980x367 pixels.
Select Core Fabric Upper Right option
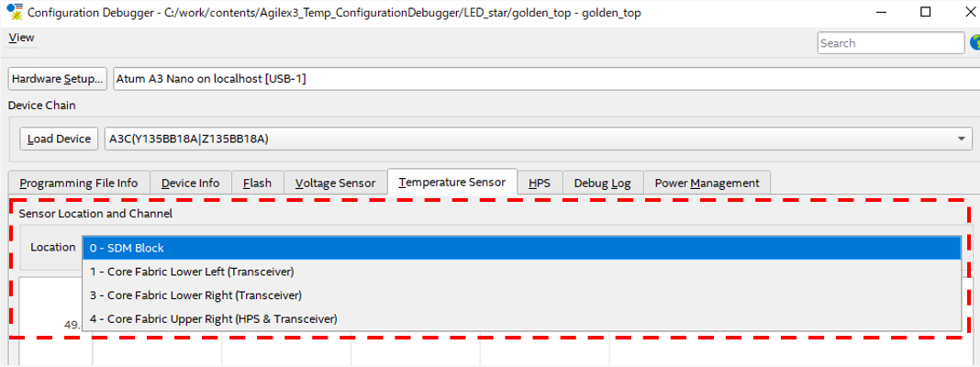pos(521,319)
